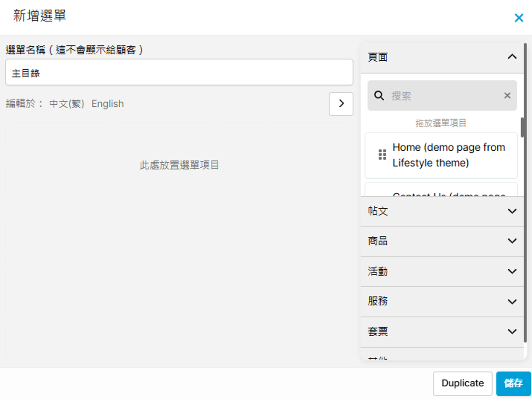Click the drag handle on Home item
The height and width of the screenshot is (399, 532).
[382, 155]
